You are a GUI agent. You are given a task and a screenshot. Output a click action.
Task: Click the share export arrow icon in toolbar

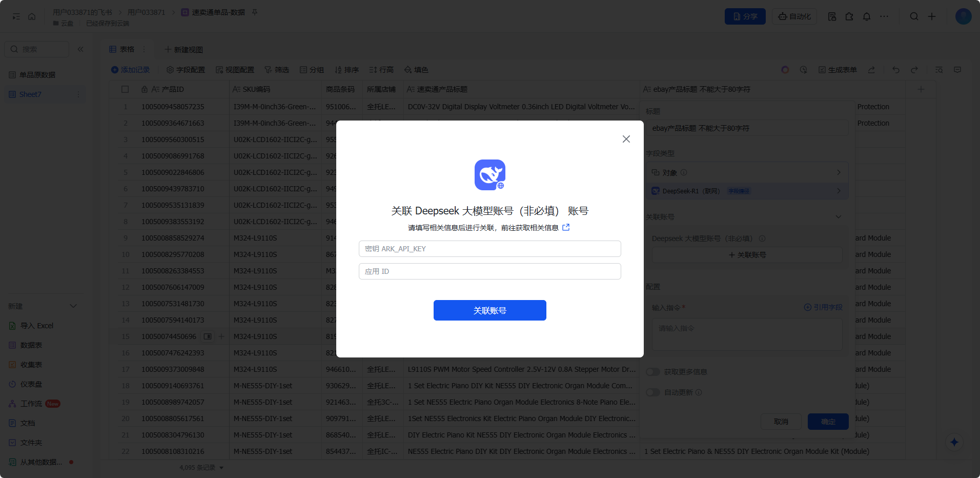[x=871, y=70]
